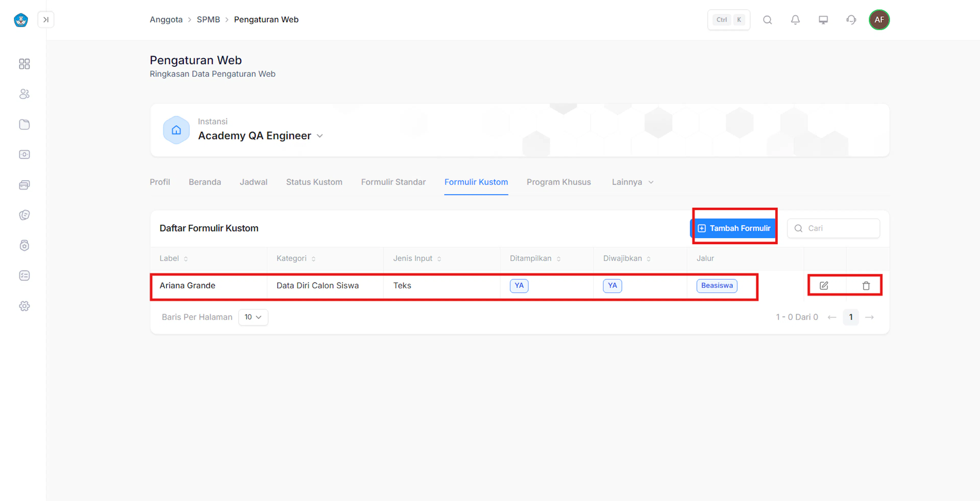The image size is (980, 501).
Task: Expand the Lainnya tab dropdown
Action: coord(651,182)
